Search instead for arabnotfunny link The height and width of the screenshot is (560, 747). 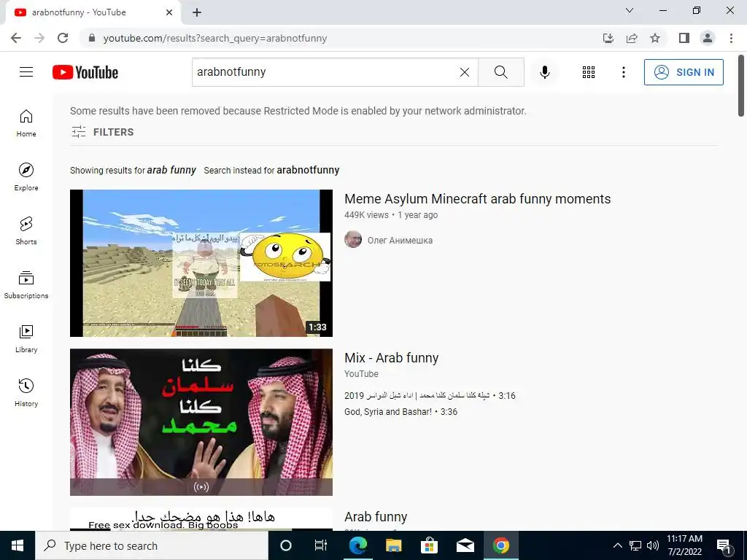coord(308,170)
